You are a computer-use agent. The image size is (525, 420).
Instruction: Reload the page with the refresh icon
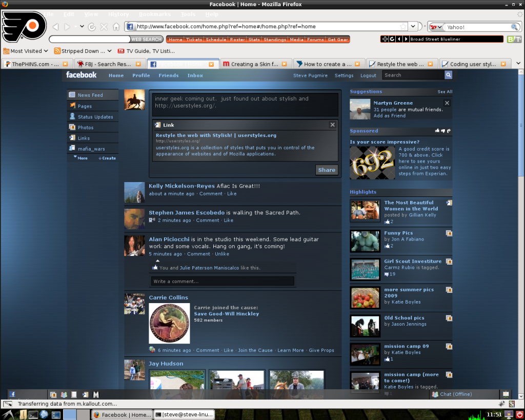92,27
